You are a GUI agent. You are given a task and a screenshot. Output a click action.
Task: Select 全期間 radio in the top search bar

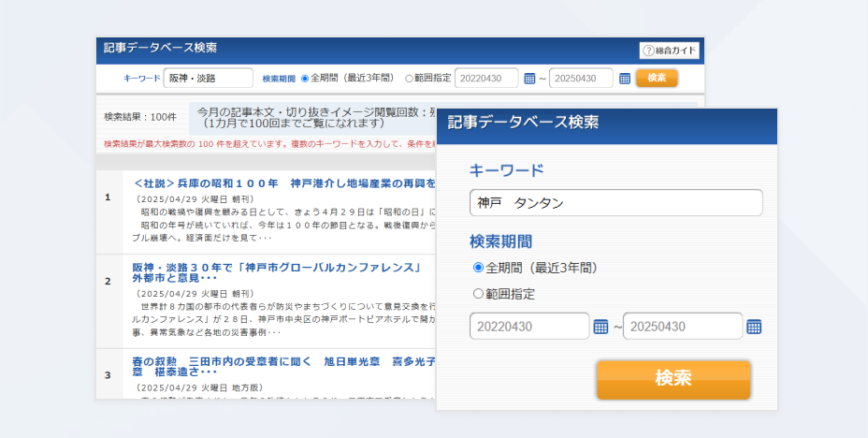click(x=305, y=79)
